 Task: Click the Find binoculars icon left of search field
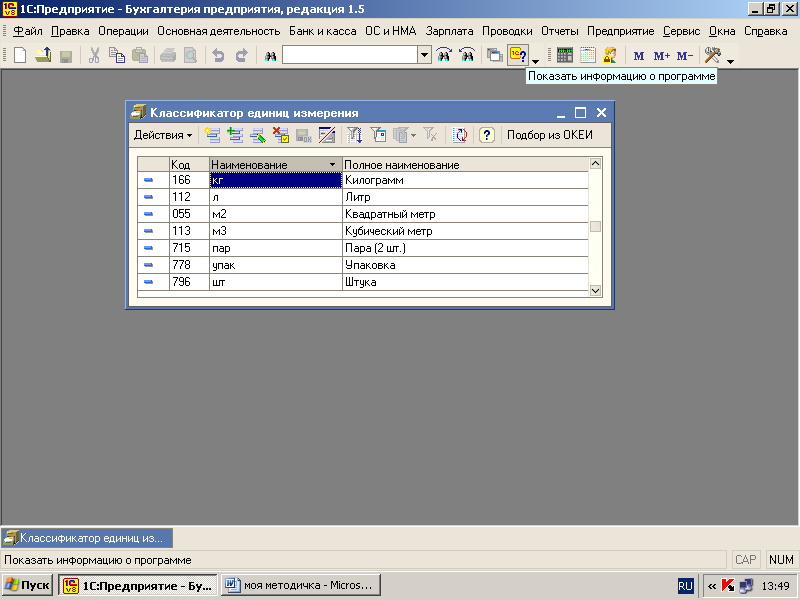270,56
